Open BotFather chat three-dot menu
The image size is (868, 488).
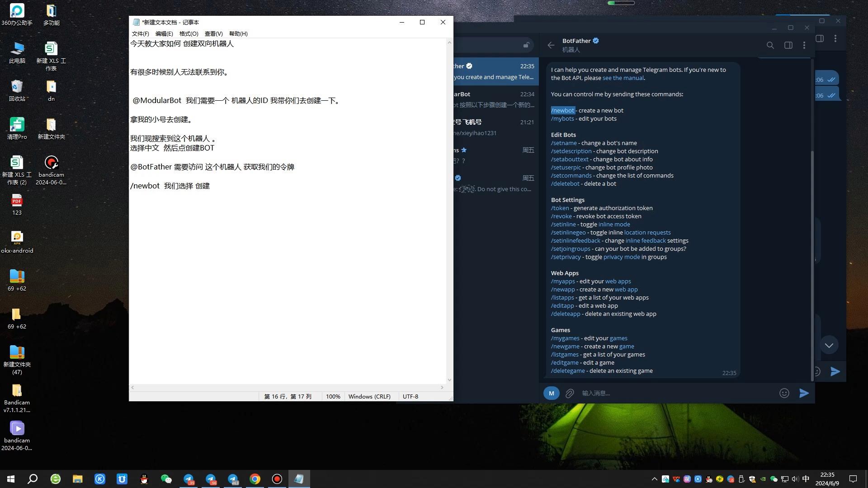pos(804,45)
